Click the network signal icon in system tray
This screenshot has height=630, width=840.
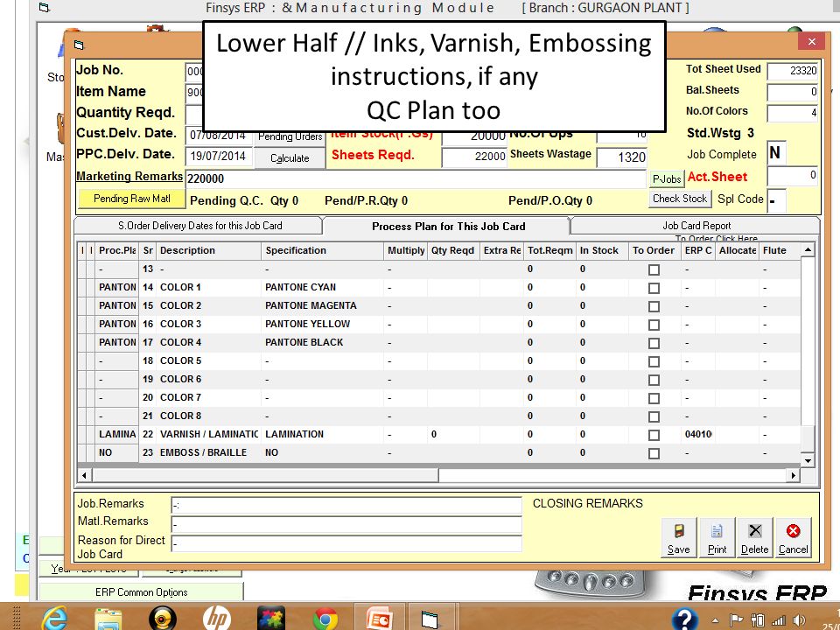point(779,619)
